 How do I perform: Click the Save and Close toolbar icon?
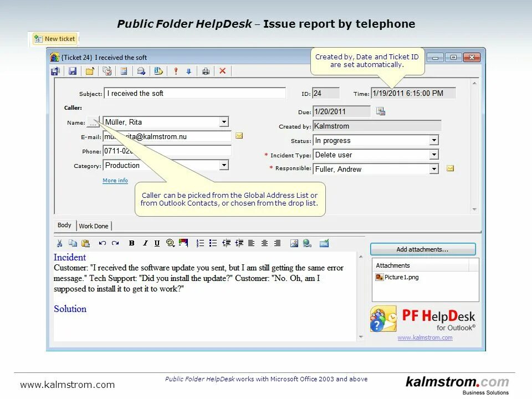tap(55, 71)
